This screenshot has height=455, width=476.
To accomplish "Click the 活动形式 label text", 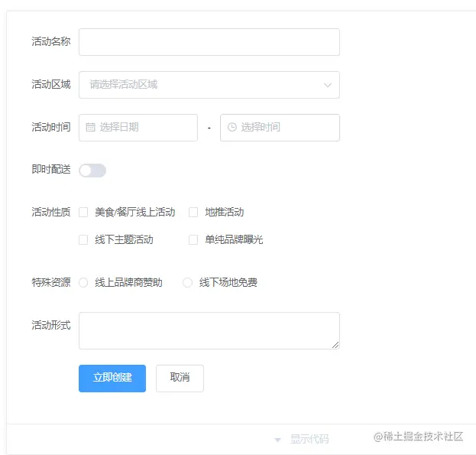I will pyautogui.click(x=51, y=325).
